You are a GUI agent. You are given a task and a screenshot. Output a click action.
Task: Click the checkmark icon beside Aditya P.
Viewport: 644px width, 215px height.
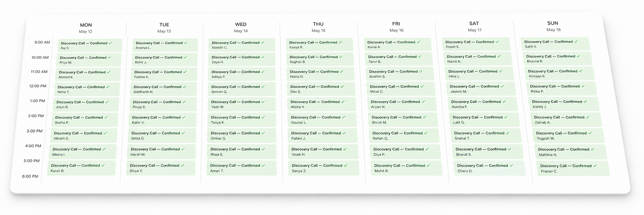pos(263,72)
